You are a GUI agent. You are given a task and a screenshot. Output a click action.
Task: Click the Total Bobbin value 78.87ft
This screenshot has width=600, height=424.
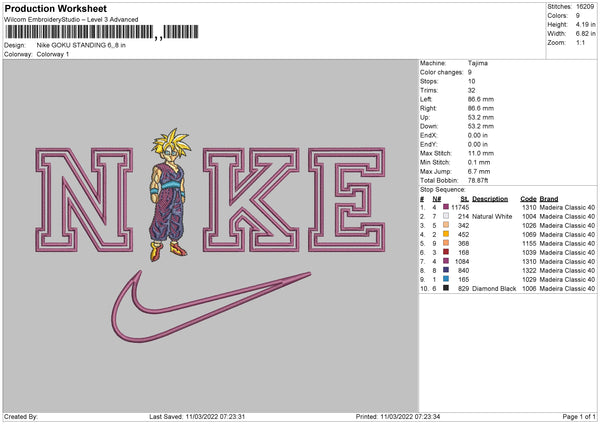478,180
